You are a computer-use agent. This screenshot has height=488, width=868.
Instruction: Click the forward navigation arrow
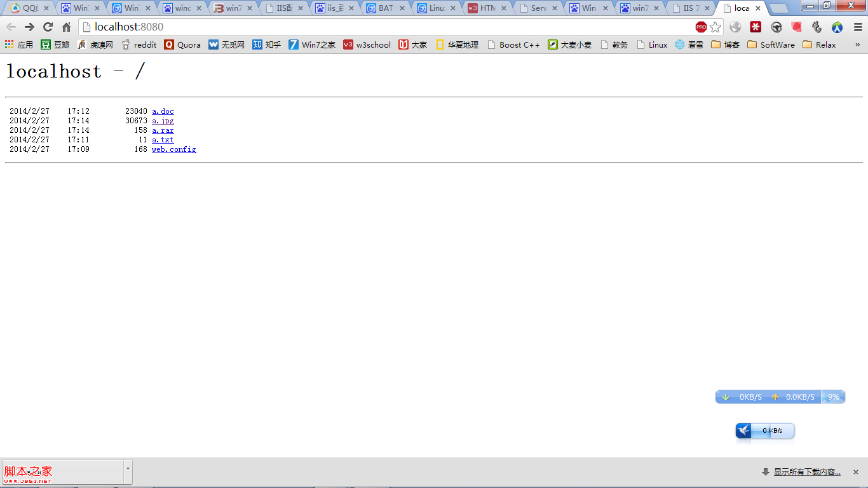click(29, 27)
